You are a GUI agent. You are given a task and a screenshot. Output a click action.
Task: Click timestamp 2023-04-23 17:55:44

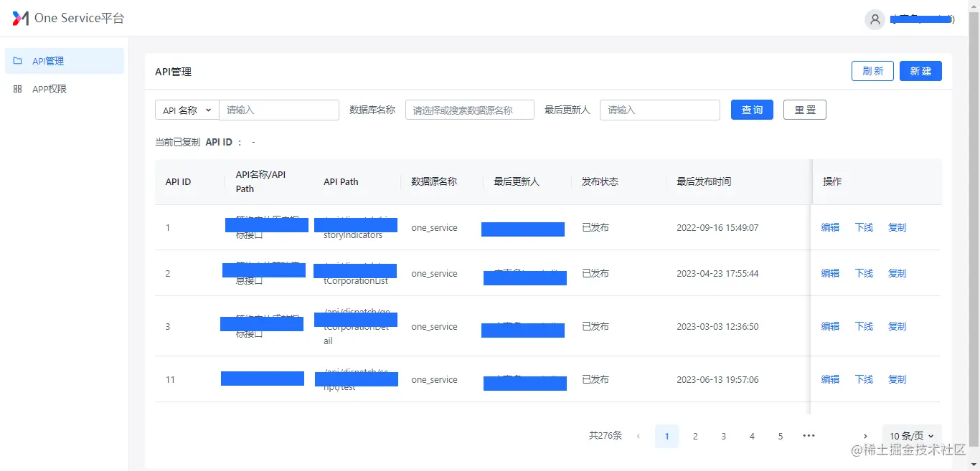(x=717, y=273)
